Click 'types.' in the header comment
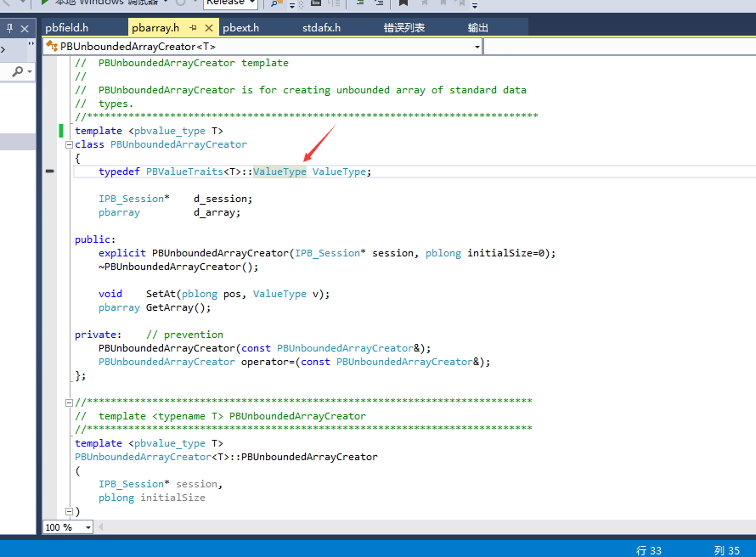The width and height of the screenshot is (756, 557). coord(116,104)
